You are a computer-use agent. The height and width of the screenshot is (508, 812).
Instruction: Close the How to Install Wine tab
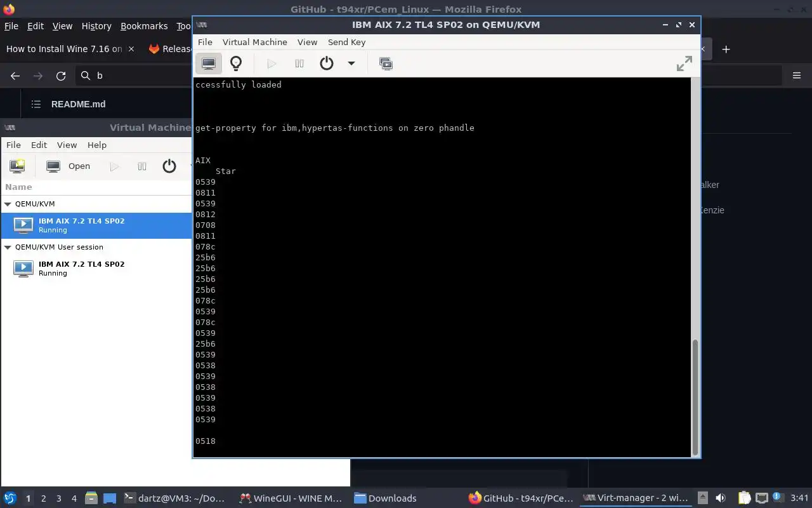131,49
